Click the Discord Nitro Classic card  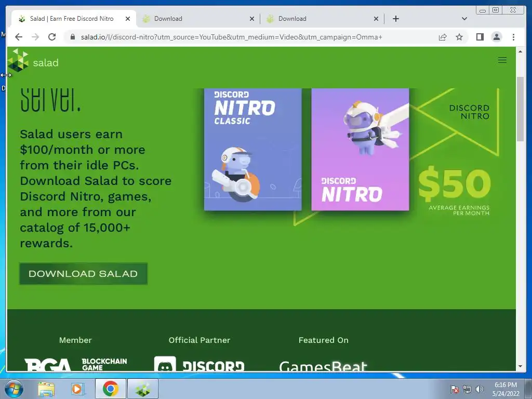click(253, 149)
